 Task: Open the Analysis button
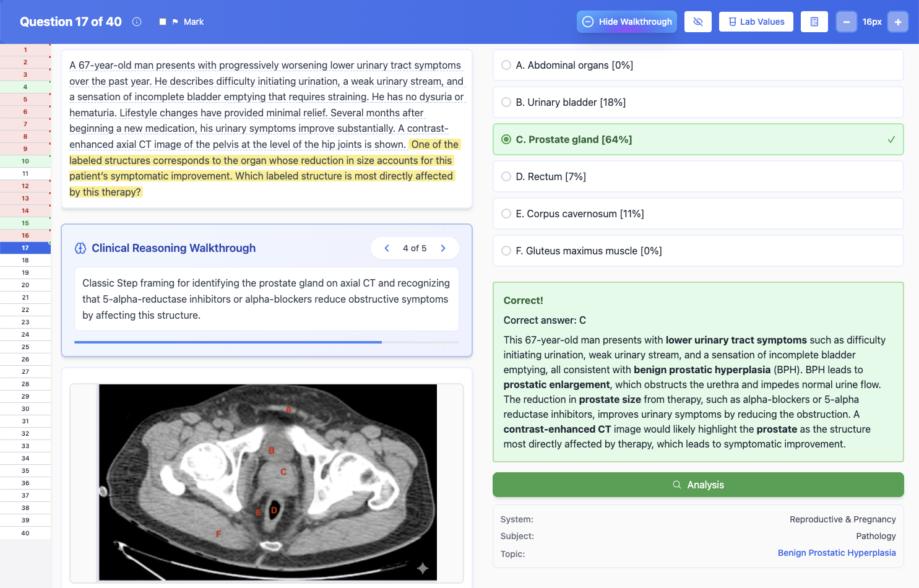tap(698, 485)
